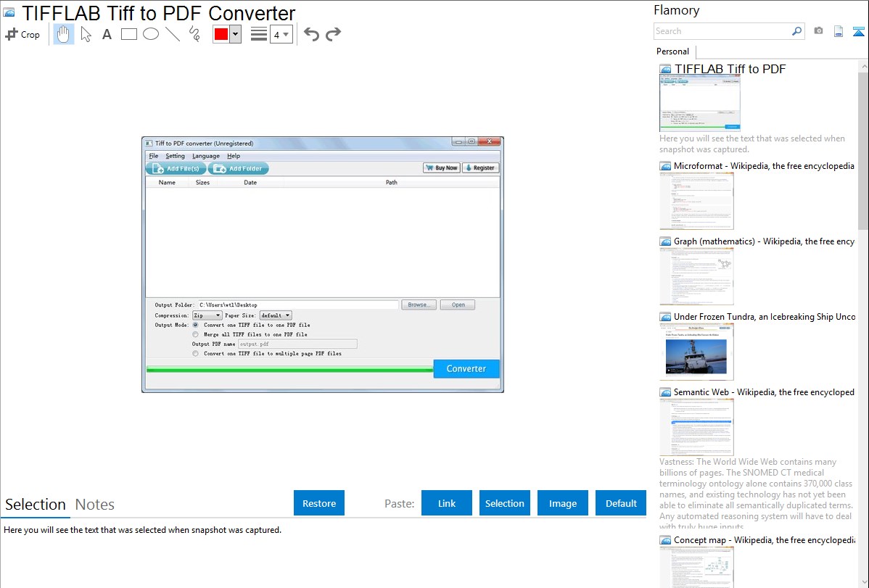Undo the last annotation
Image resolution: width=869 pixels, height=588 pixels.
pos(311,34)
